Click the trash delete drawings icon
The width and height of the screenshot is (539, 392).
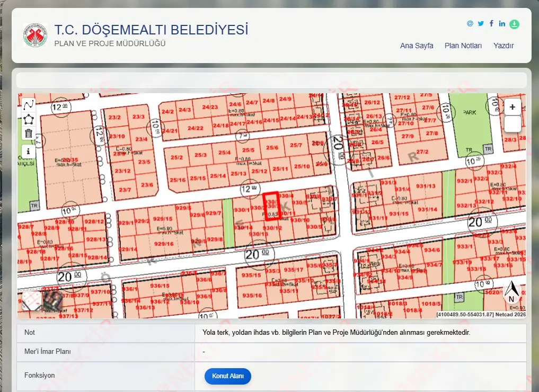29,133
